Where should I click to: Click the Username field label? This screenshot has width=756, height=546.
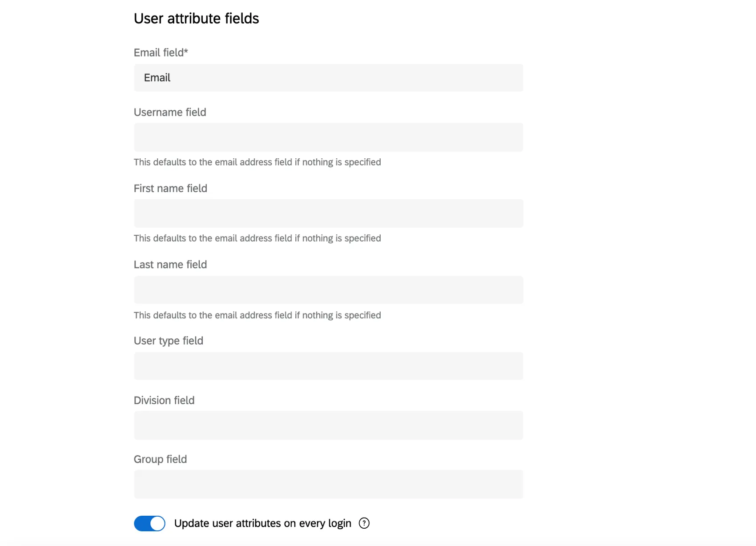tap(170, 112)
